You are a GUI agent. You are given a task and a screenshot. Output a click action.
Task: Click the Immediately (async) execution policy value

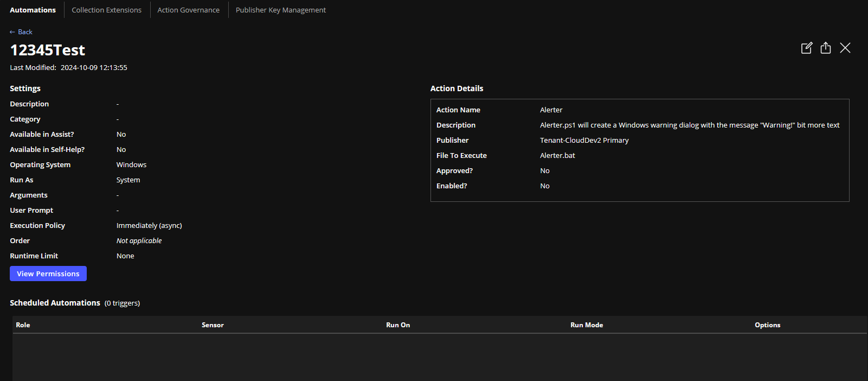click(149, 225)
